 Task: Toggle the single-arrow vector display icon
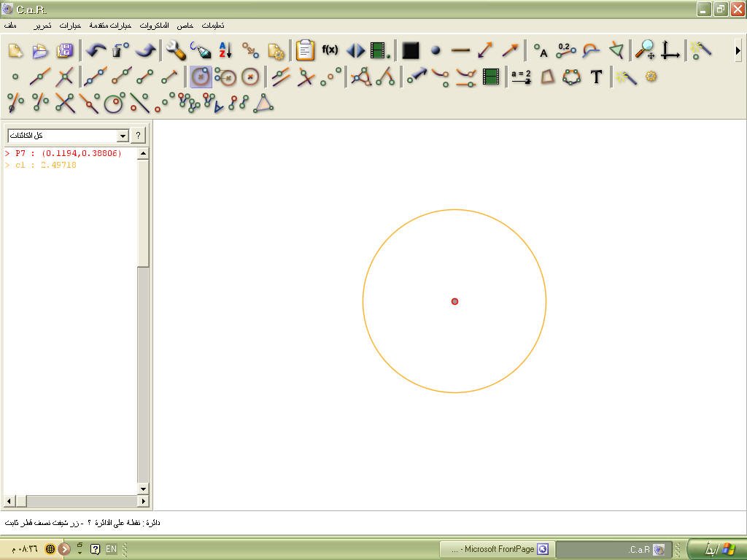tap(510, 50)
